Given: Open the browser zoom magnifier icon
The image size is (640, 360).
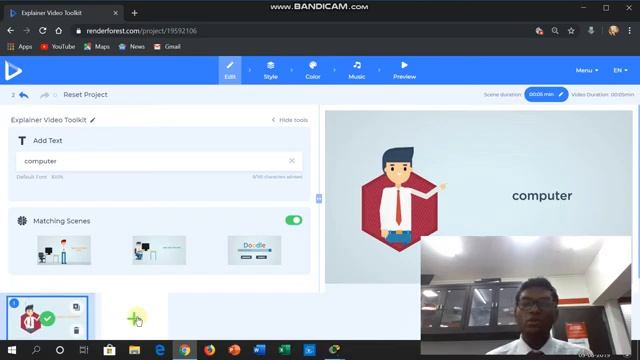Looking at the screenshot, I should click(x=555, y=31).
